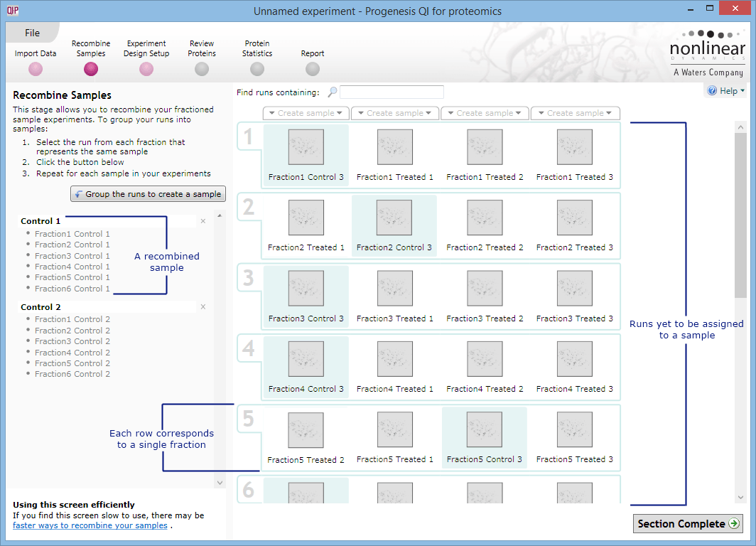
Task: Jump to the Report stage
Action: point(313,70)
